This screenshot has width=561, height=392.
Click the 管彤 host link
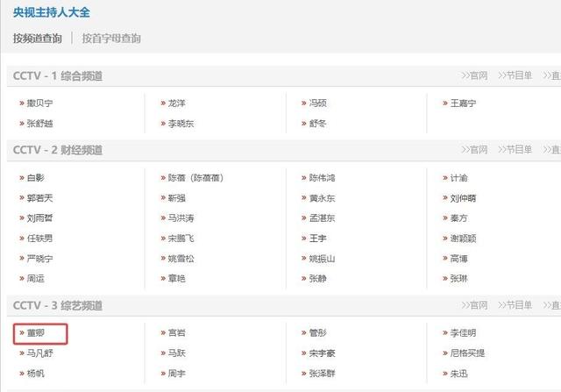[x=317, y=333]
